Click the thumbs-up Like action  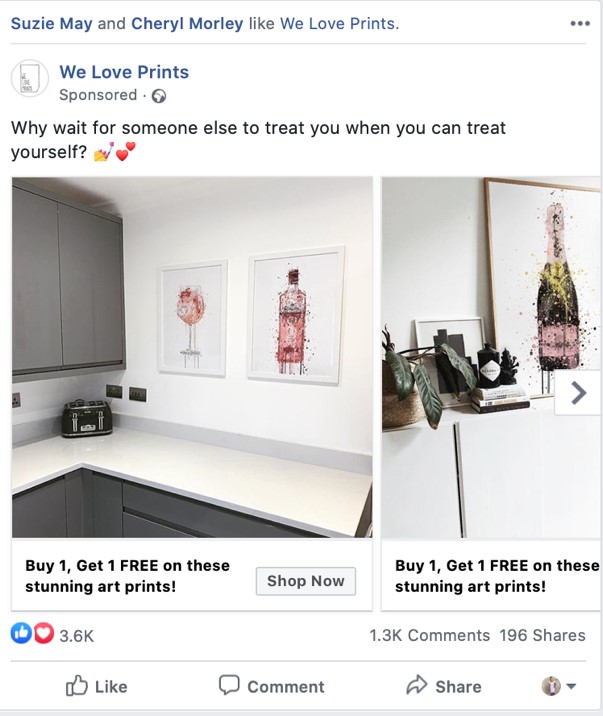coord(96,686)
